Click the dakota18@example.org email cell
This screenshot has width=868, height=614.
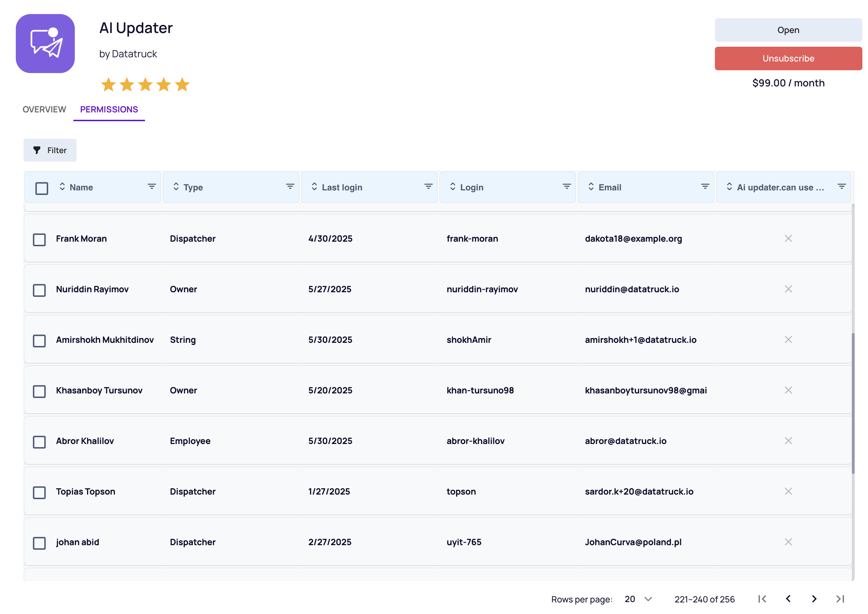point(633,239)
